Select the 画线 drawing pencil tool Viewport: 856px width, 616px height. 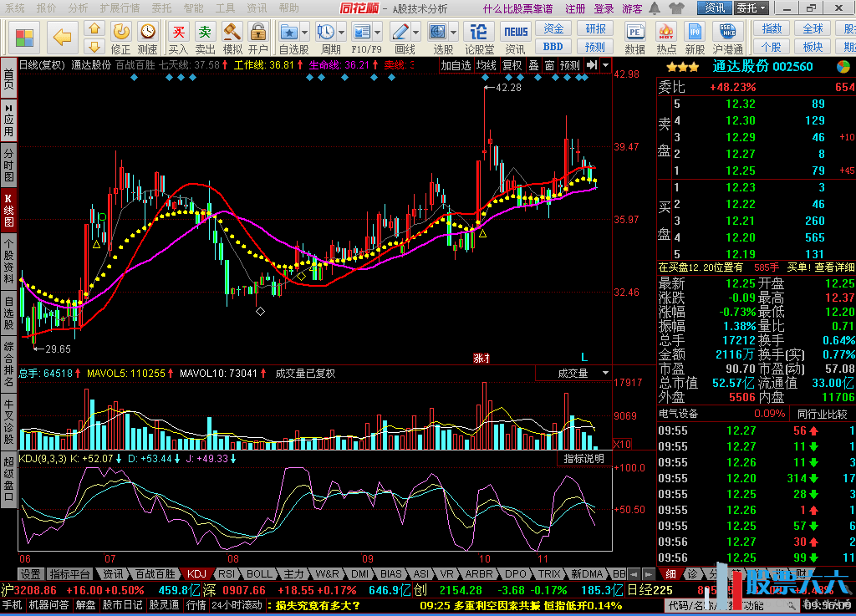[x=400, y=33]
